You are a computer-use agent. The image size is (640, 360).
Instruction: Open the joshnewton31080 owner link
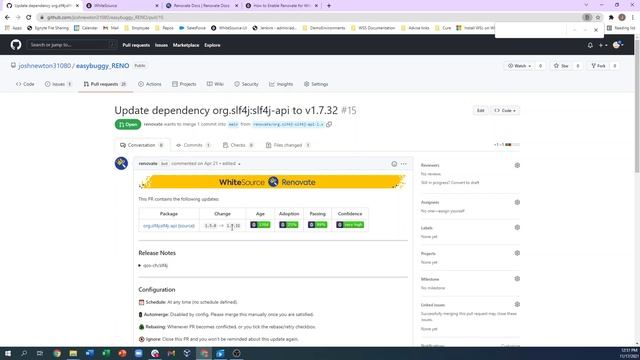point(44,66)
